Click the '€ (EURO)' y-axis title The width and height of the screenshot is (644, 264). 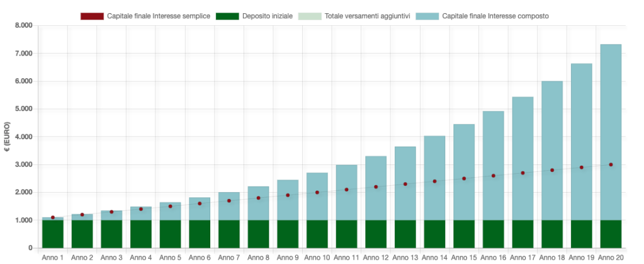pyautogui.click(x=8, y=137)
